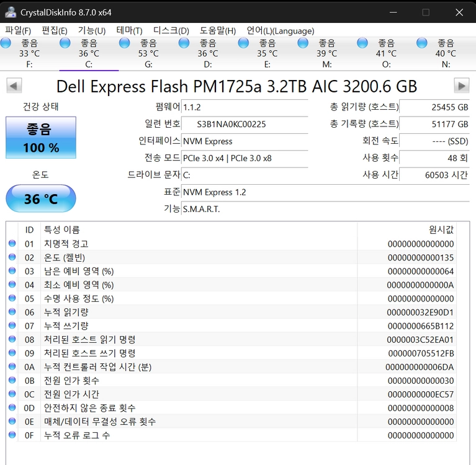Select row name 전원 인가 횟수
Image resolution: width=476 pixels, height=465 pixels.
click(x=71, y=381)
